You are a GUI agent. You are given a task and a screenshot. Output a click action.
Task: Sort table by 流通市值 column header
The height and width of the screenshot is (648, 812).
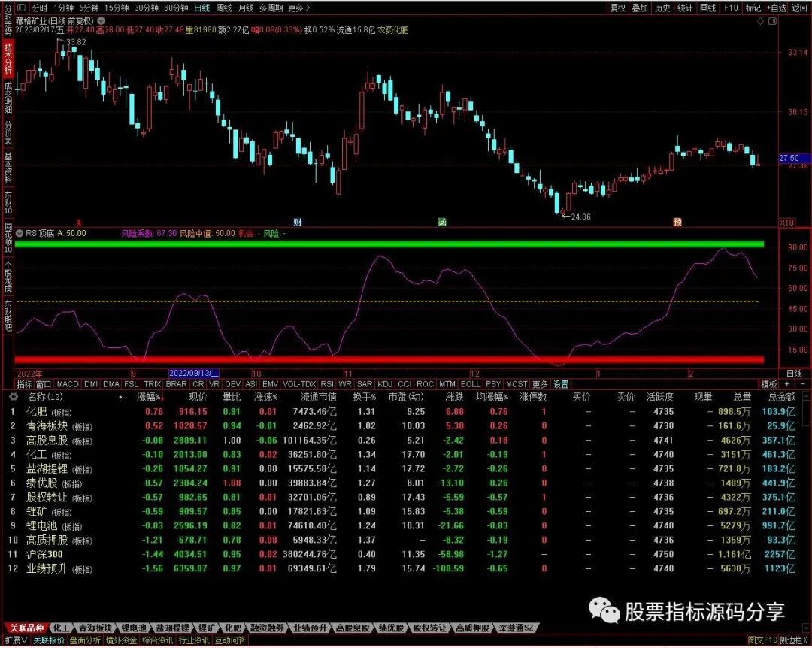tap(318, 398)
